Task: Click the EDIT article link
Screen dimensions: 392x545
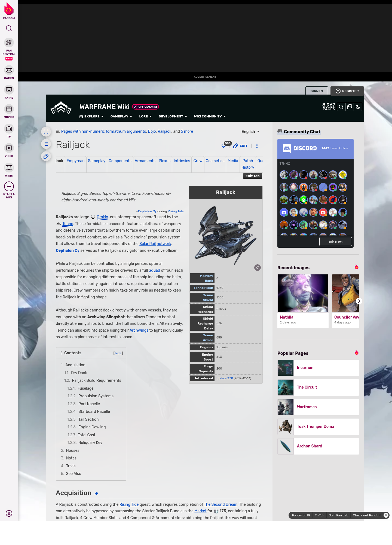Action: pyautogui.click(x=240, y=146)
